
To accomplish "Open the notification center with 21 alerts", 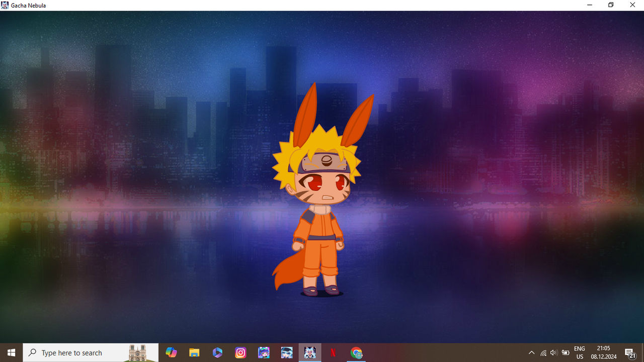I will tap(630, 353).
